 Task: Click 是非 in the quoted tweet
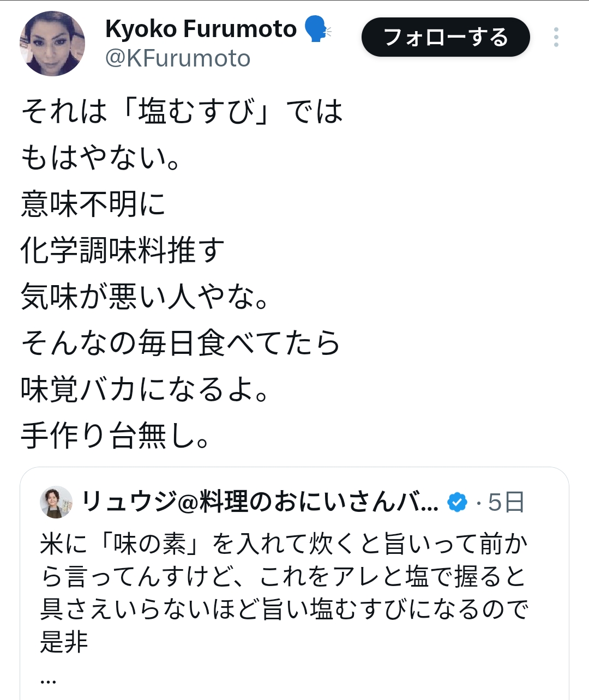pyautogui.click(x=64, y=642)
